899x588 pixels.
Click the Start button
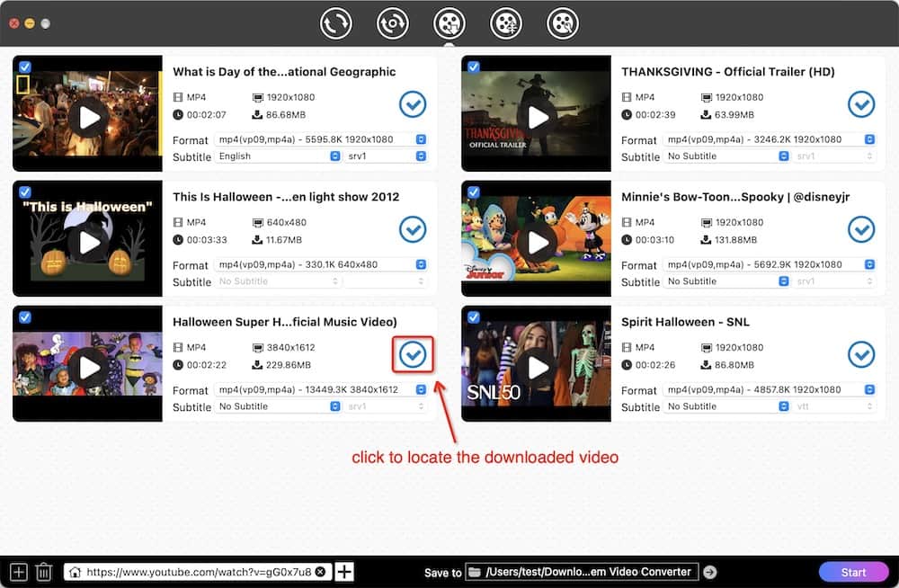pos(853,572)
